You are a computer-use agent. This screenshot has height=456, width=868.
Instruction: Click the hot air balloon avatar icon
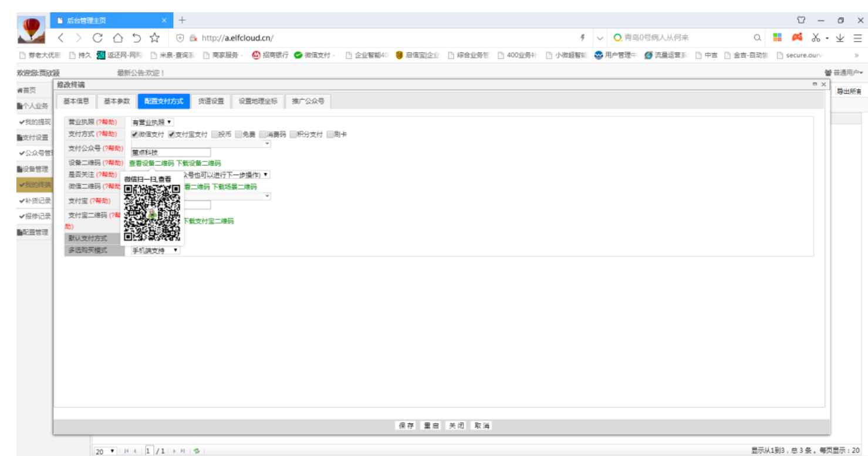(x=31, y=29)
